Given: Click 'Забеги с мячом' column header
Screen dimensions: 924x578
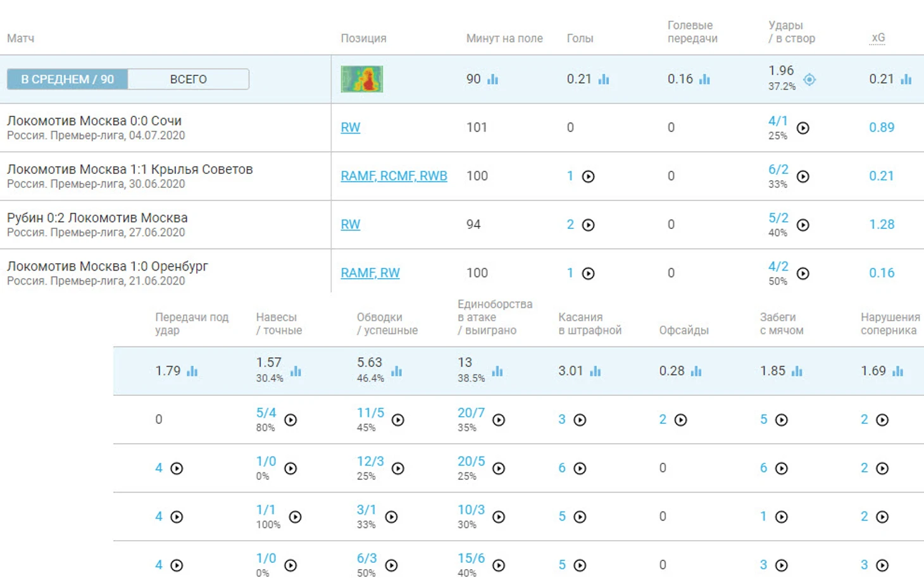Looking at the screenshot, I should pos(782,324).
